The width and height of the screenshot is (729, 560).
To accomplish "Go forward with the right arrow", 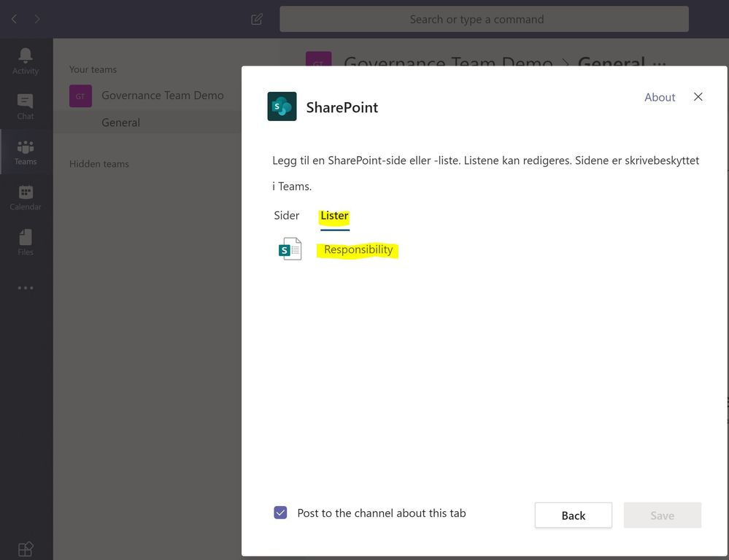I will (x=37, y=19).
